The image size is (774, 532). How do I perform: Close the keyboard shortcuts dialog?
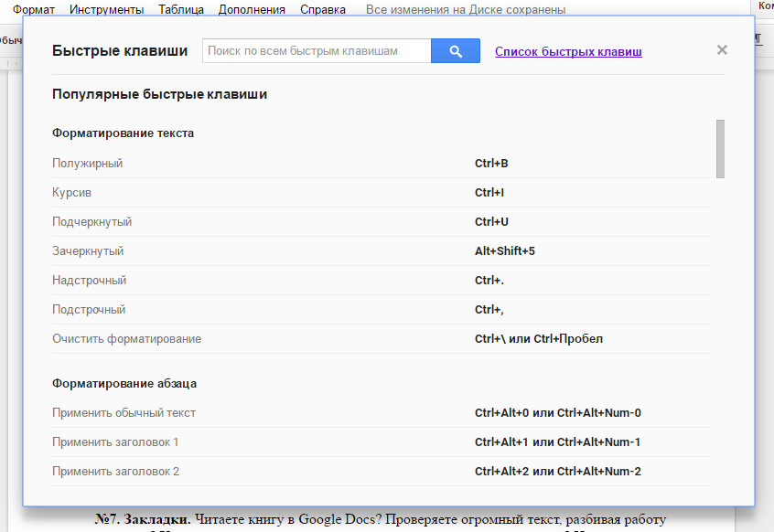pos(722,49)
